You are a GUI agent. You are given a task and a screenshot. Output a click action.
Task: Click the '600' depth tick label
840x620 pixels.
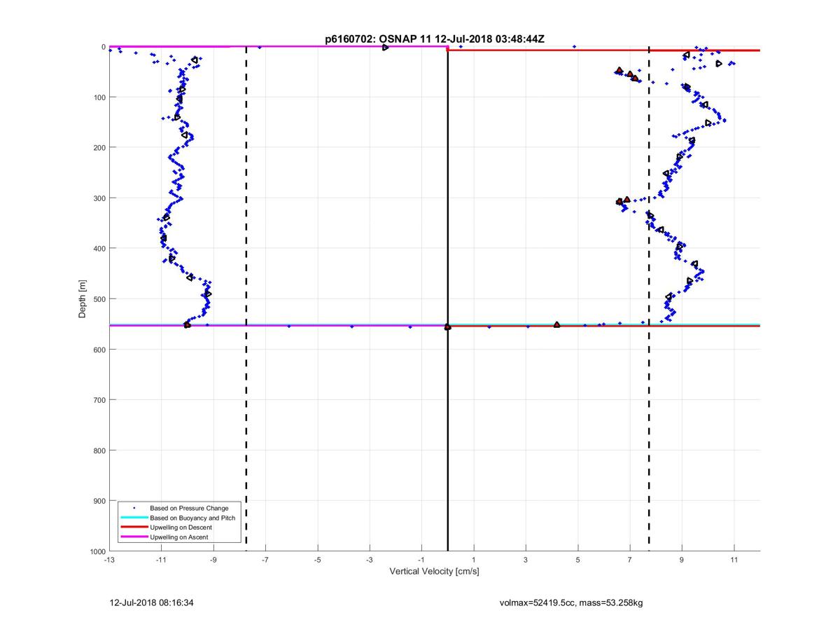(99, 349)
